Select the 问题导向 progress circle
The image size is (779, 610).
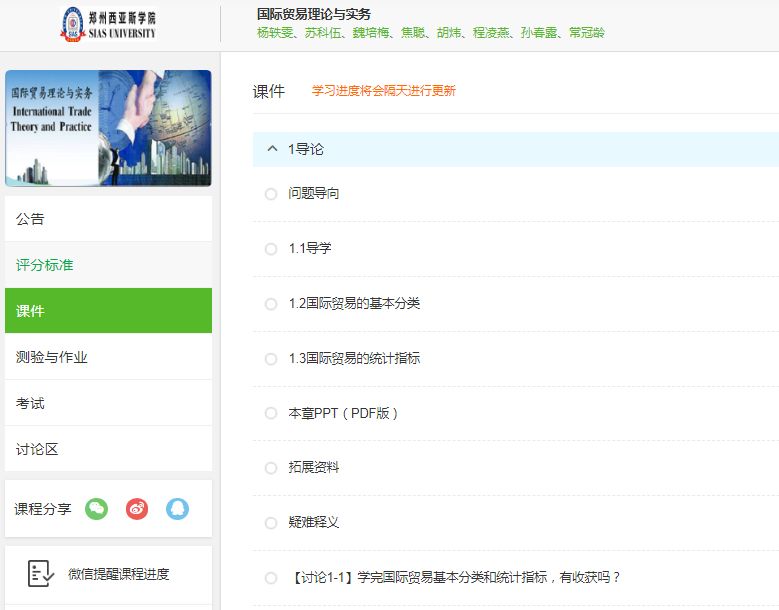pyautogui.click(x=271, y=194)
